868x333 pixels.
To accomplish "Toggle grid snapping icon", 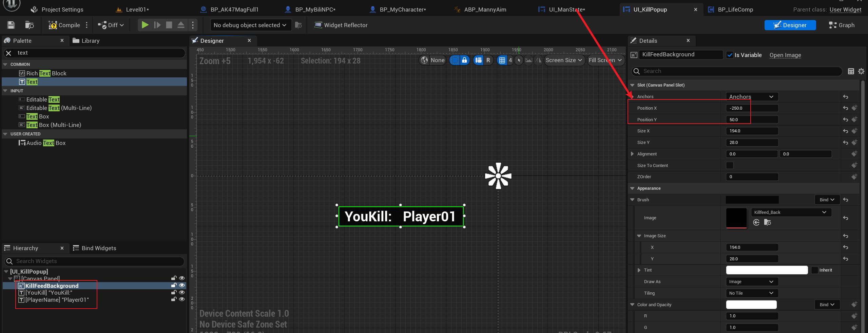I will pyautogui.click(x=502, y=60).
